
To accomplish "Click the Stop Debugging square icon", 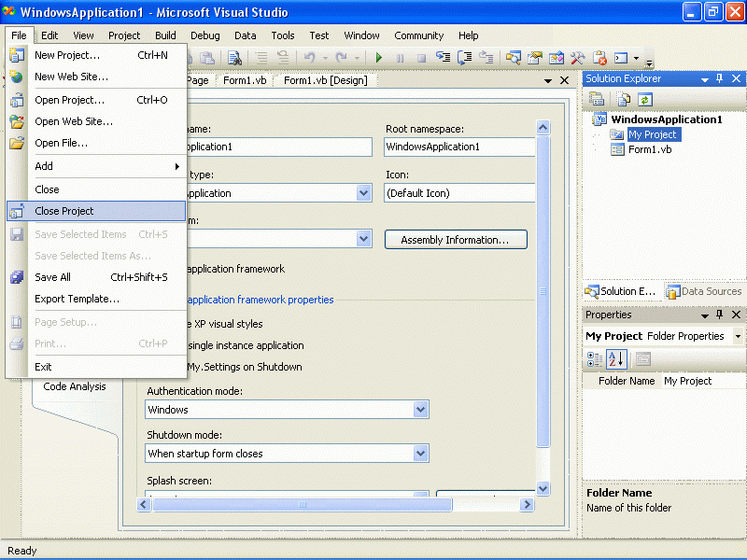I will tap(421, 58).
